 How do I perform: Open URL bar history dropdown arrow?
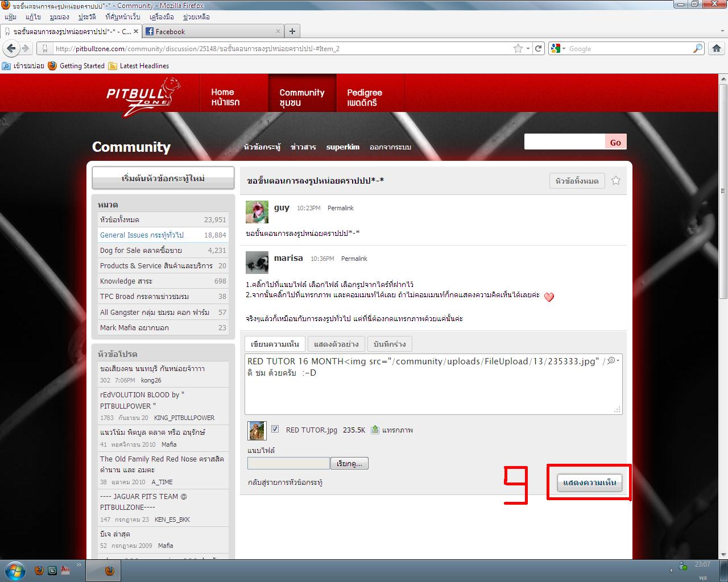click(528, 48)
